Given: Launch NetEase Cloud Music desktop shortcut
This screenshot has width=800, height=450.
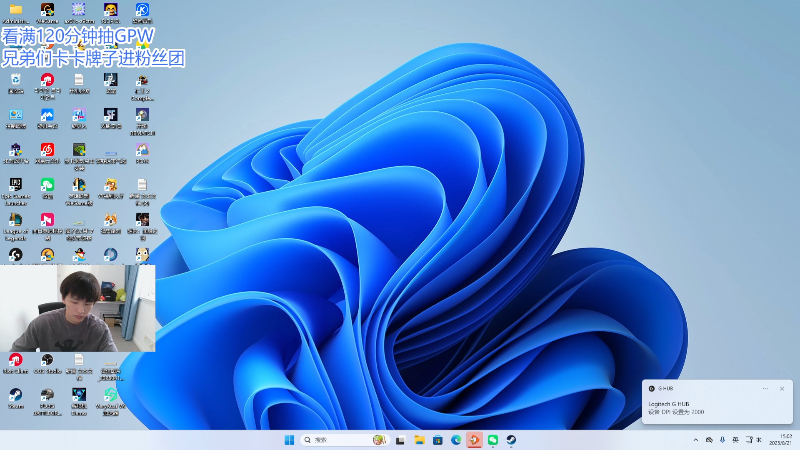Looking at the screenshot, I should point(47,154).
